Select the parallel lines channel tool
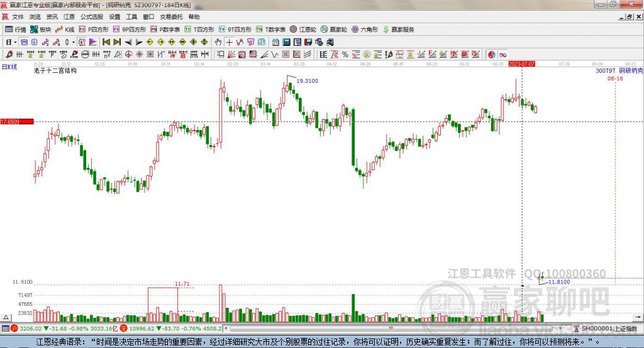 pyautogui.click(x=308, y=54)
